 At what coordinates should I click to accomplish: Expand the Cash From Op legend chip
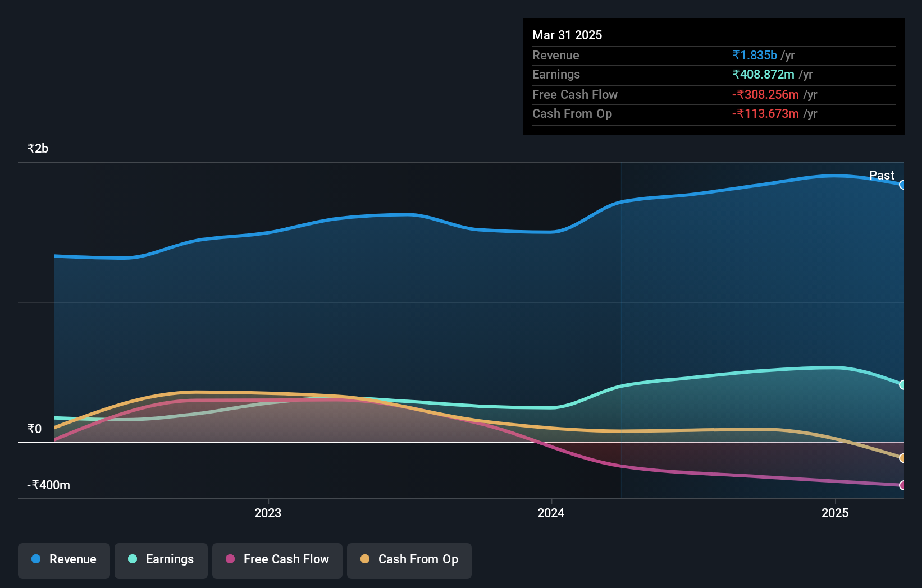(409, 559)
